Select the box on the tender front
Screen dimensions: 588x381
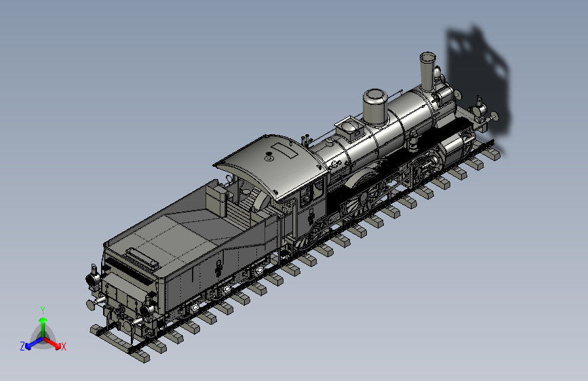(x=216, y=201)
